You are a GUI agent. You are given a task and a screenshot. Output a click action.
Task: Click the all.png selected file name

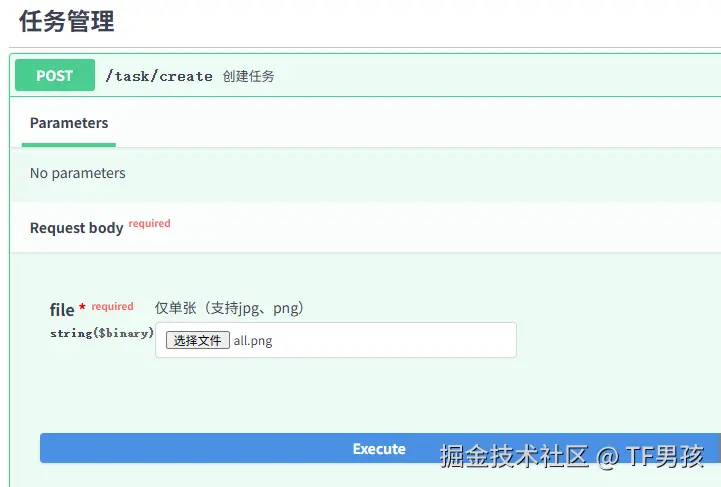(x=253, y=341)
